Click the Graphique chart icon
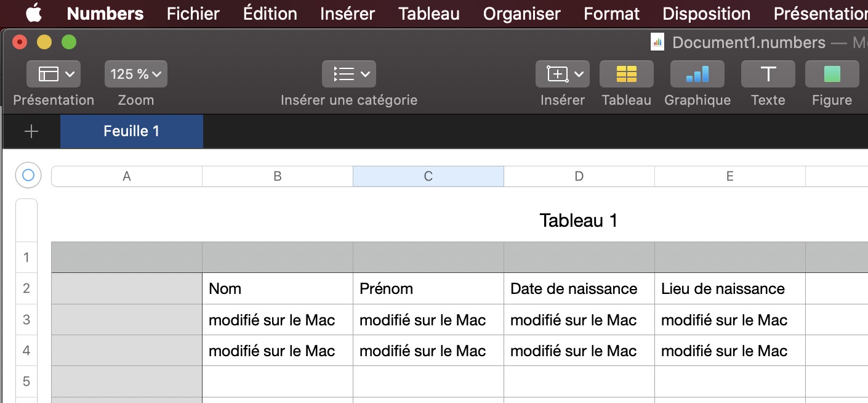 coord(697,75)
